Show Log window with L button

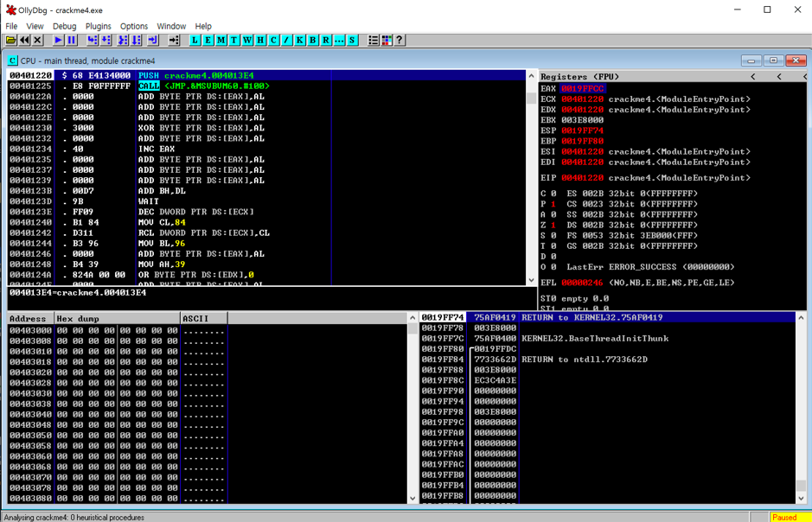pyautogui.click(x=195, y=40)
